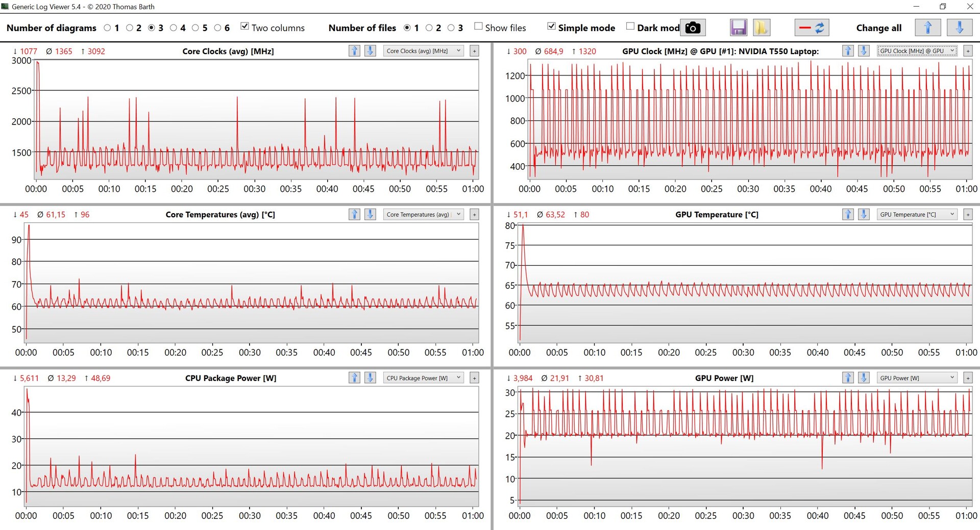Click GPU Clock NVIDIA T550 Laptop title
This screenshot has height=530, width=980.
click(x=720, y=51)
